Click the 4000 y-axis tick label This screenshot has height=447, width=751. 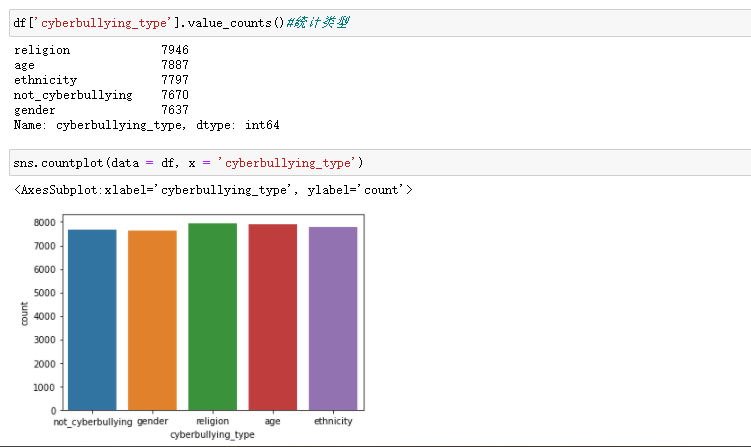coord(45,316)
